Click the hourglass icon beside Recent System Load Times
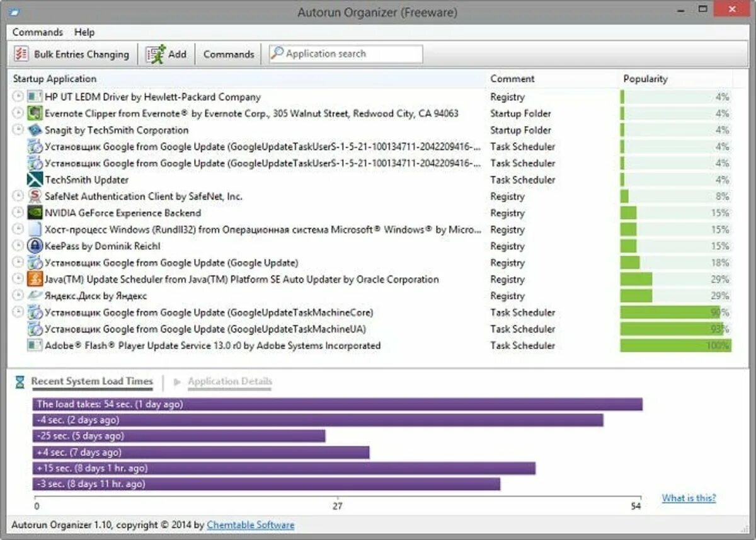 tap(20, 382)
